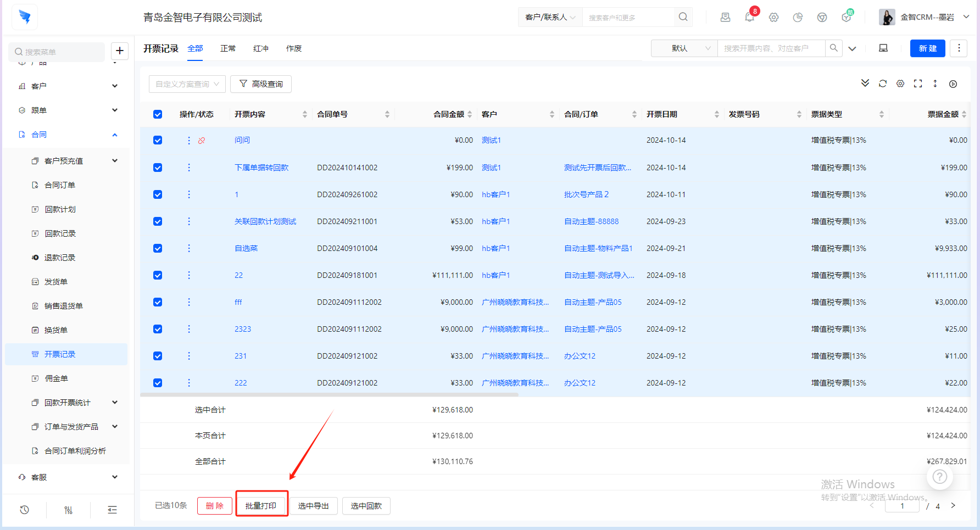980x530 pixels.
Task: Open the 默认 dropdown selector
Action: coord(684,48)
